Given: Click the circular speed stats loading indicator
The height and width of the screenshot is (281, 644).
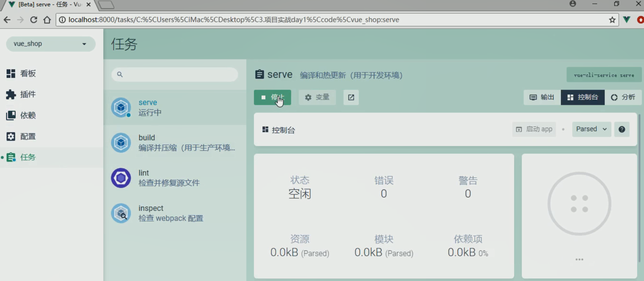Looking at the screenshot, I should pyautogui.click(x=579, y=204).
